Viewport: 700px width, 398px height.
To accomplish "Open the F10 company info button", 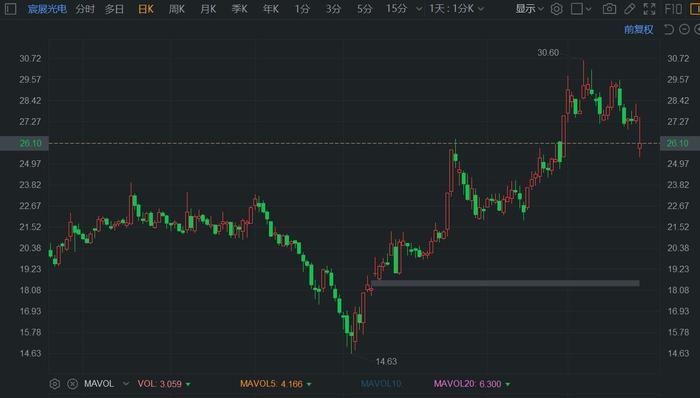I will pos(673,8).
